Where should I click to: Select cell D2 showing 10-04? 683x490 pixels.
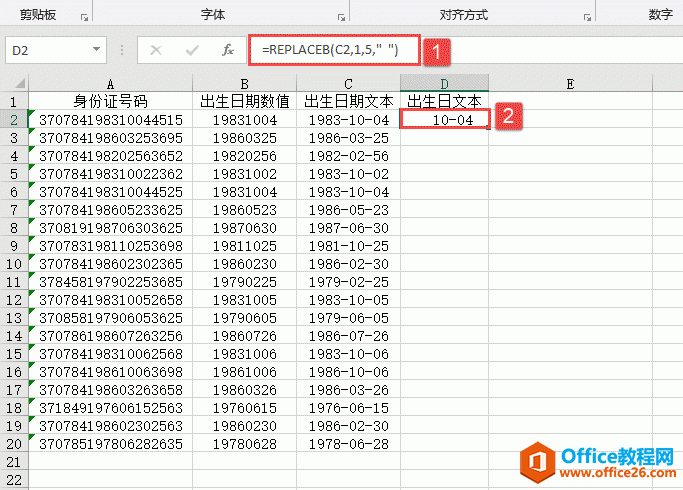click(x=444, y=119)
